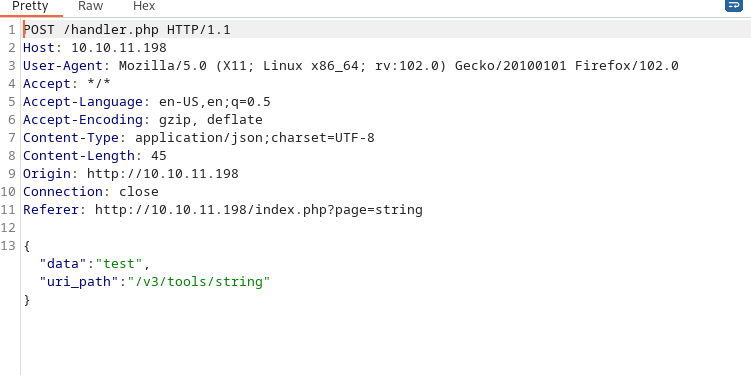Switch to the Raw tab
The width and height of the screenshot is (751, 375).
(91, 6)
